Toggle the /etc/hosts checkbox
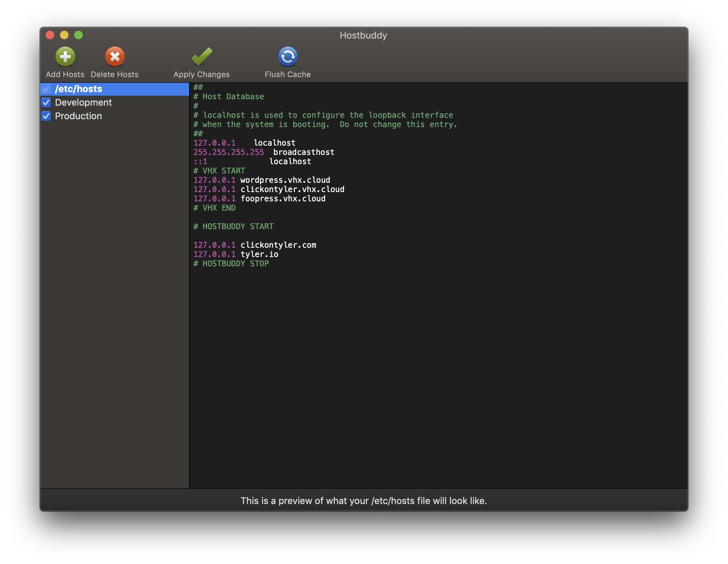The height and width of the screenshot is (564, 728). pyautogui.click(x=46, y=89)
